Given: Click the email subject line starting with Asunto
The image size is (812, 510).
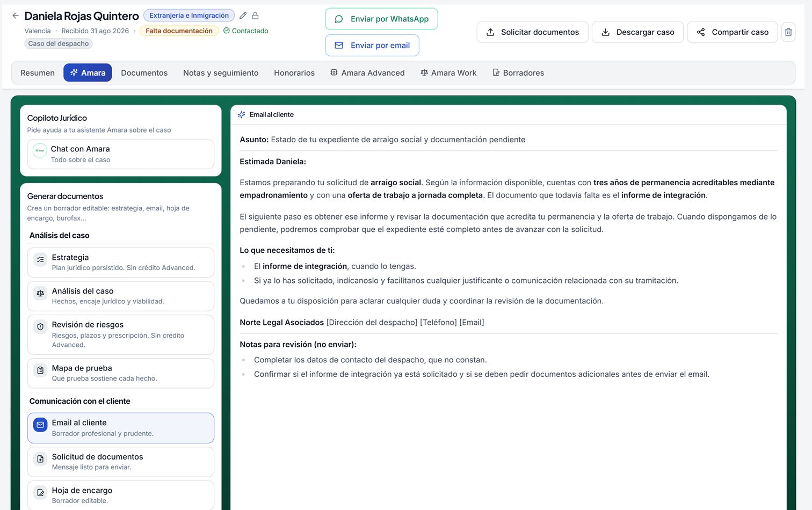Looking at the screenshot, I should [382, 140].
